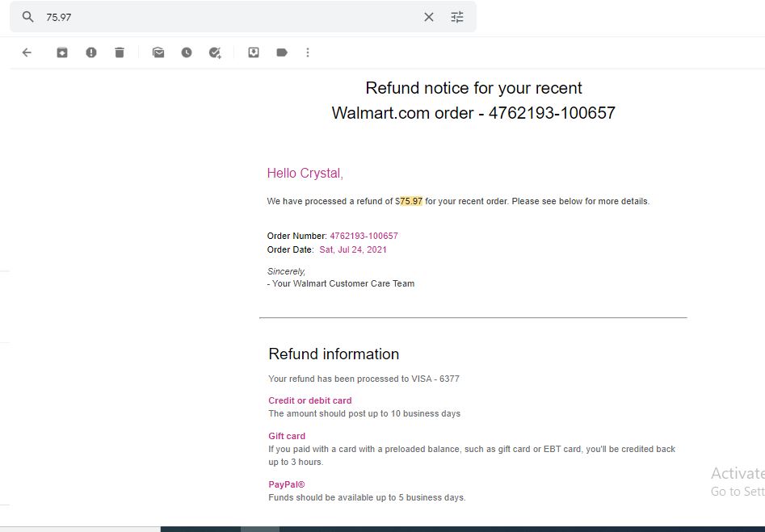765x532 pixels.
Task: Move email to another folder icon
Action: (x=254, y=52)
